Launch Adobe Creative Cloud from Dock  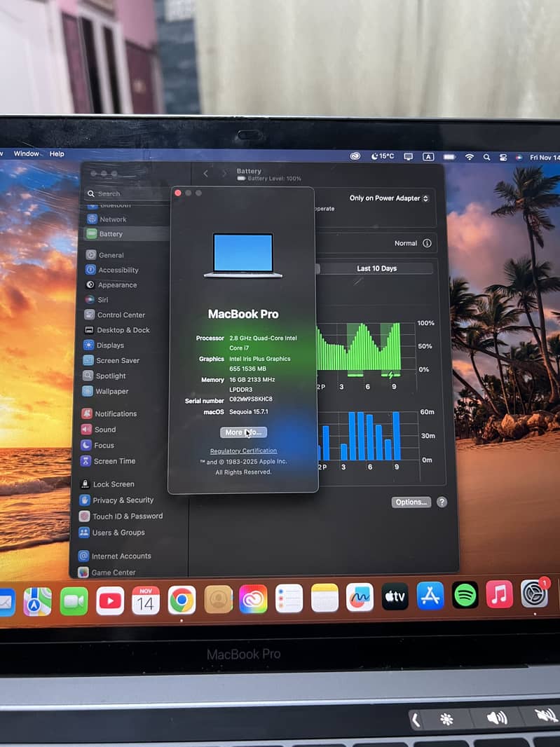pyautogui.click(x=253, y=599)
